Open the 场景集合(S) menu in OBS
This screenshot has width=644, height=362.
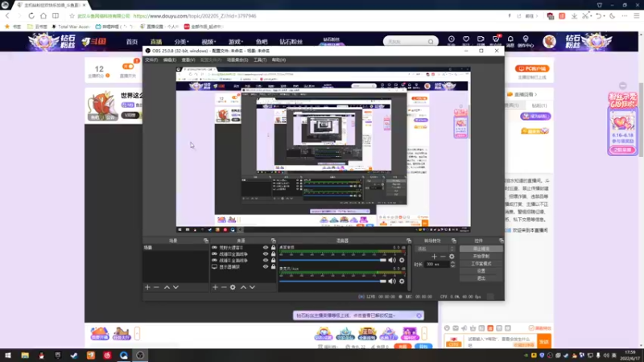[237, 60]
